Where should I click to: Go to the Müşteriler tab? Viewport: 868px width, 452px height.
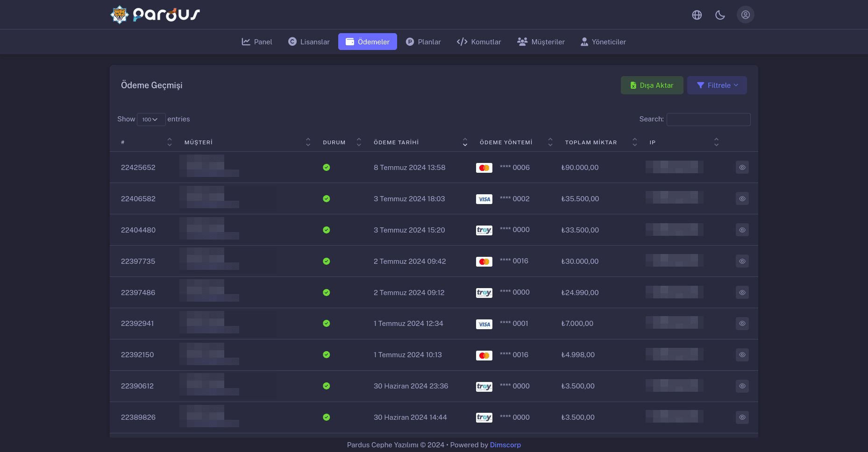pyautogui.click(x=541, y=42)
